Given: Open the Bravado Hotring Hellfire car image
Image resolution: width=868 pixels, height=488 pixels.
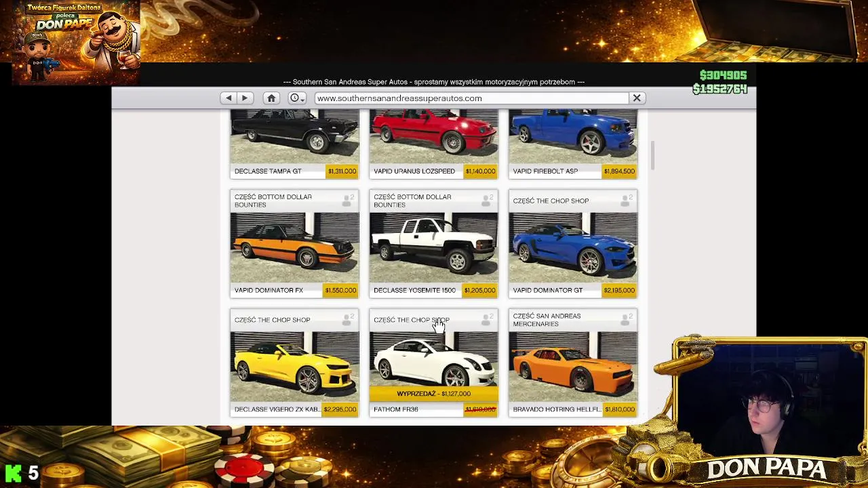Looking at the screenshot, I should 573,367.
